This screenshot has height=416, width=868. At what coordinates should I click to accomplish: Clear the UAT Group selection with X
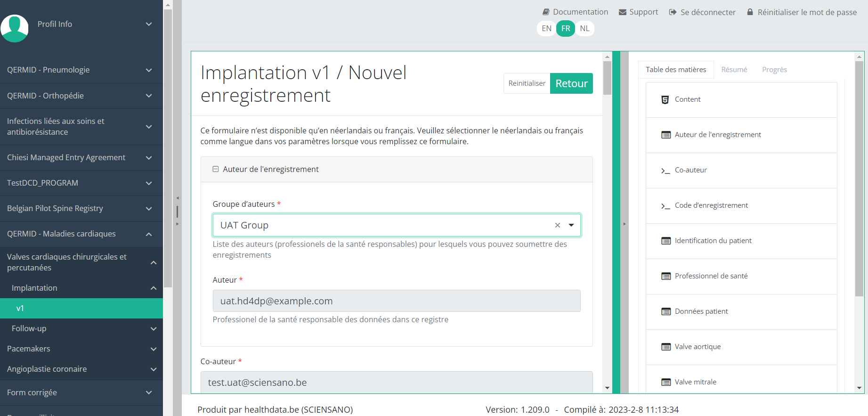pos(557,225)
